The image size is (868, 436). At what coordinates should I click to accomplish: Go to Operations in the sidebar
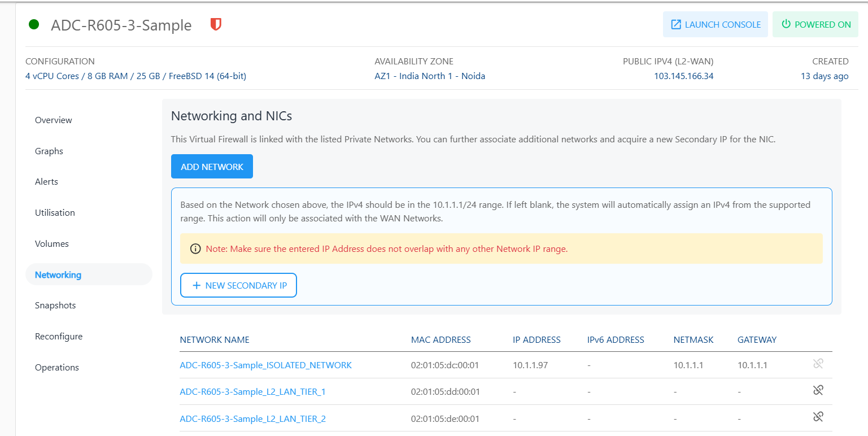(x=57, y=368)
